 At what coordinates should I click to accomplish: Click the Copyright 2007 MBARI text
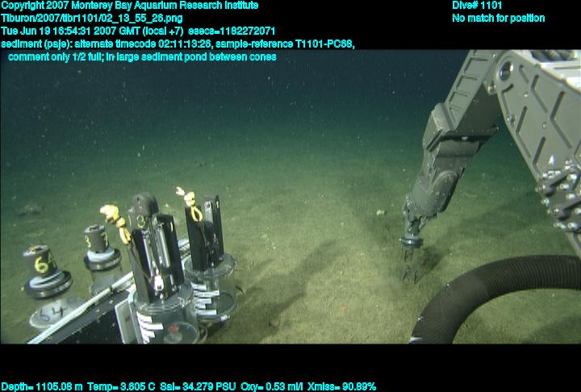tap(129, 6)
